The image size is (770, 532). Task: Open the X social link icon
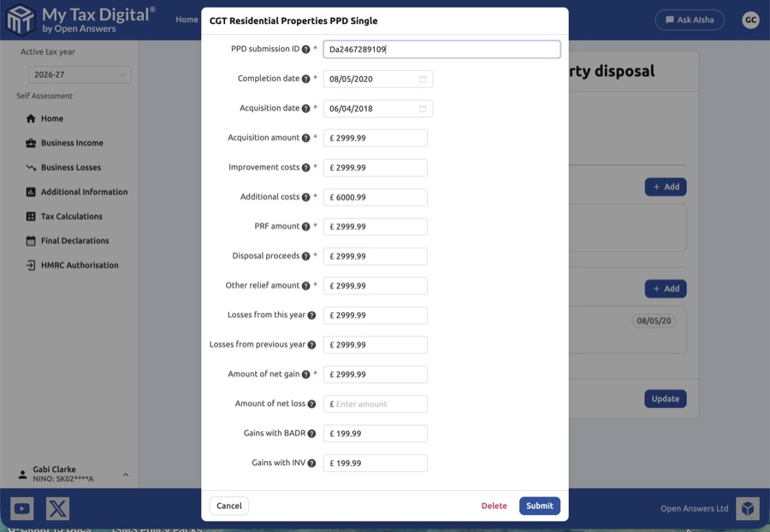click(57, 509)
